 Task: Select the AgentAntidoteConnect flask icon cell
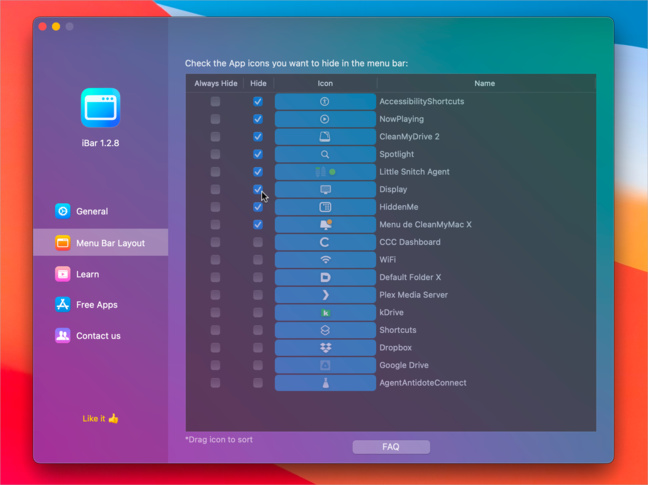click(325, 383)
